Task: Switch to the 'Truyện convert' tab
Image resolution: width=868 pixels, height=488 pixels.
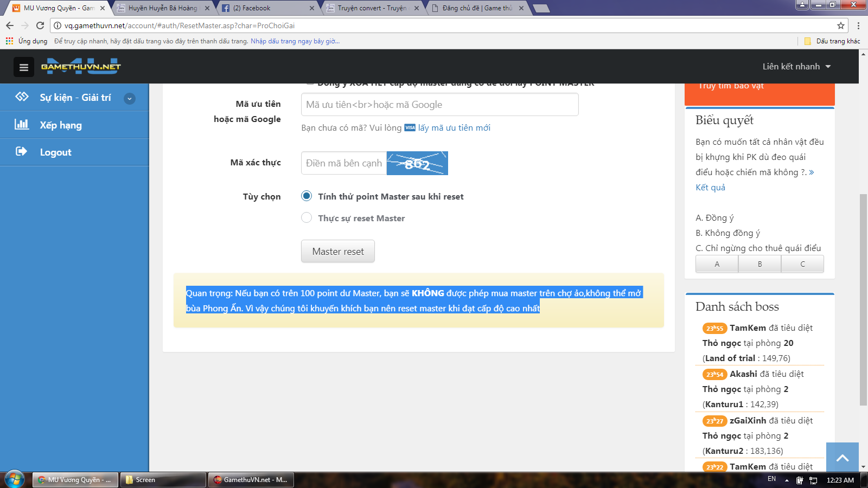Action: click(372, 8)
